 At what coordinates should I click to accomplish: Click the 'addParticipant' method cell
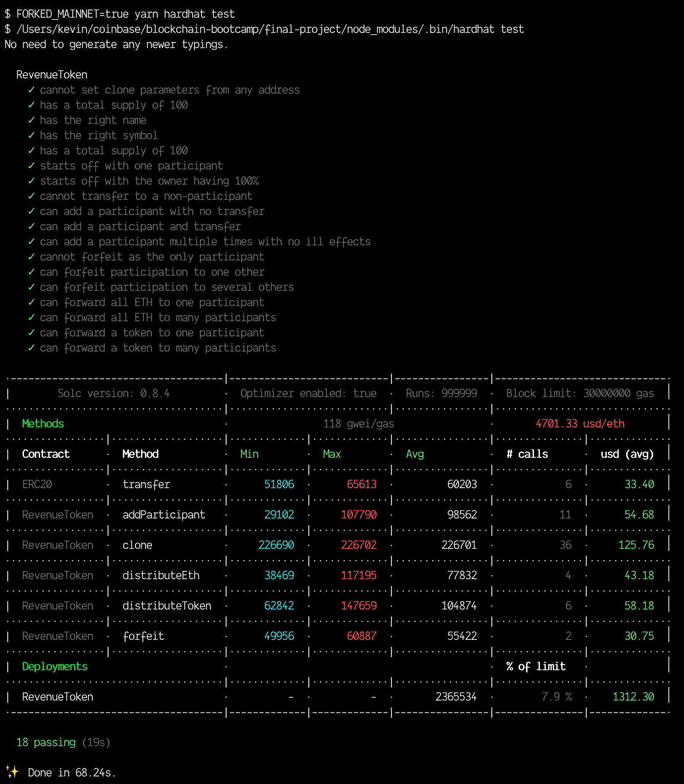tap(164, 515)
